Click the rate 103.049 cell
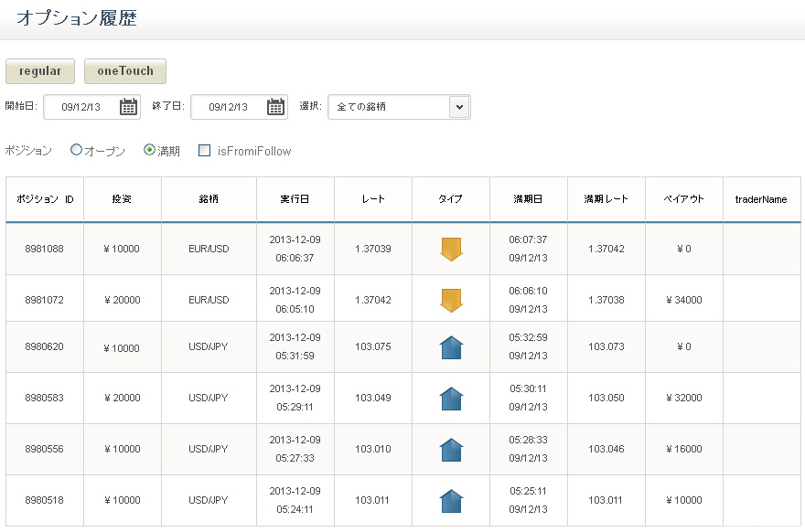This screenshot has width=805, height=532. click(x=373, y=399)
